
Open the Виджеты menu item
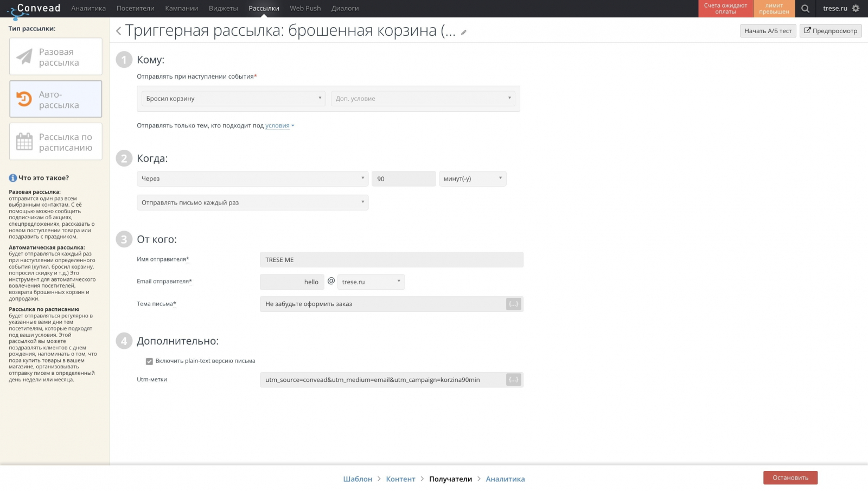click(x=223, y=9)
